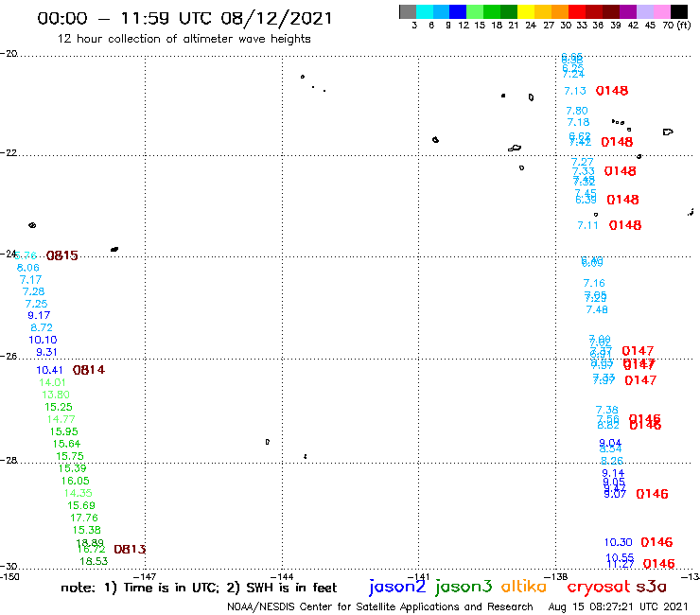Viewport: 700px width, 615px height.
Task: Click the '0813' time label
Action: (130, 549)
